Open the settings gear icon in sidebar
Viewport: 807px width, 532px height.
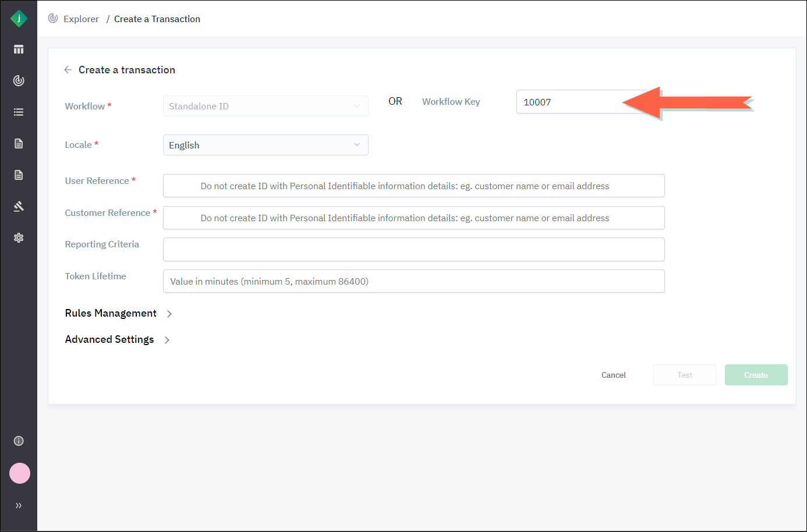[19, 238]
